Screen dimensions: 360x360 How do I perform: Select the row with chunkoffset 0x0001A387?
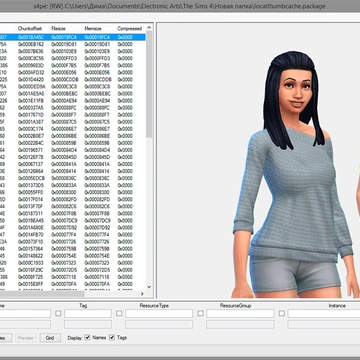coord(73,122)
